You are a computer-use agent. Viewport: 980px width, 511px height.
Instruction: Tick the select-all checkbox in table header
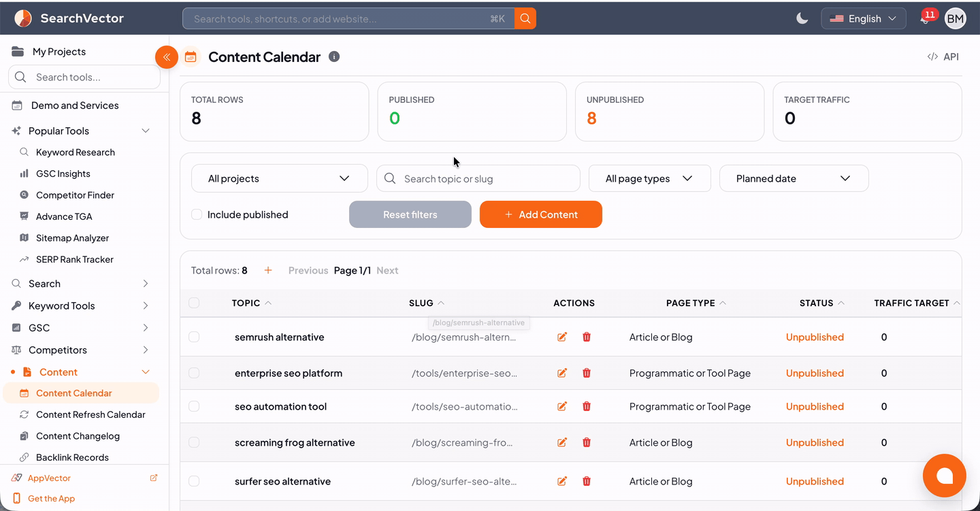(194, 303)
